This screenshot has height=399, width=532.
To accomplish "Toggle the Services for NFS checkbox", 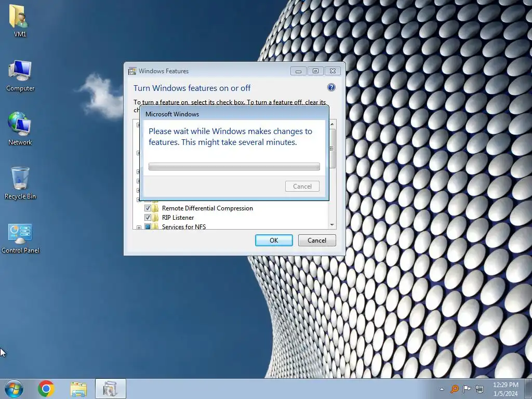I will coord(148,227).
